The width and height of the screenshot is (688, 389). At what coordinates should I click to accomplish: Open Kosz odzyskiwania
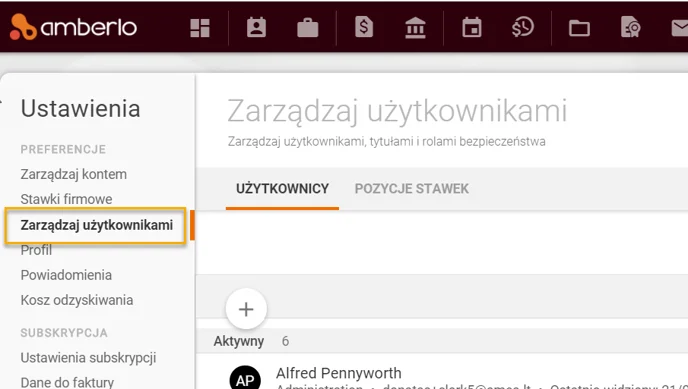pyautogui.click(x=77, y=300)
